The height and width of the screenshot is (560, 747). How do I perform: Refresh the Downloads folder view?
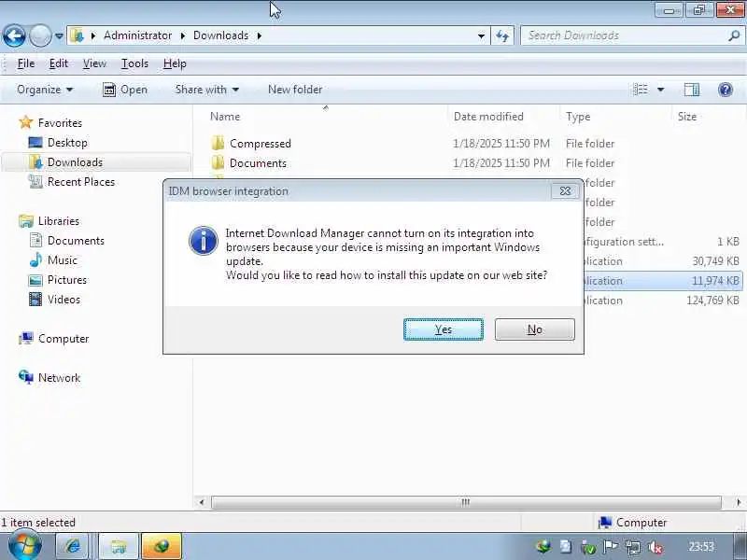click(x=502, y=35)
